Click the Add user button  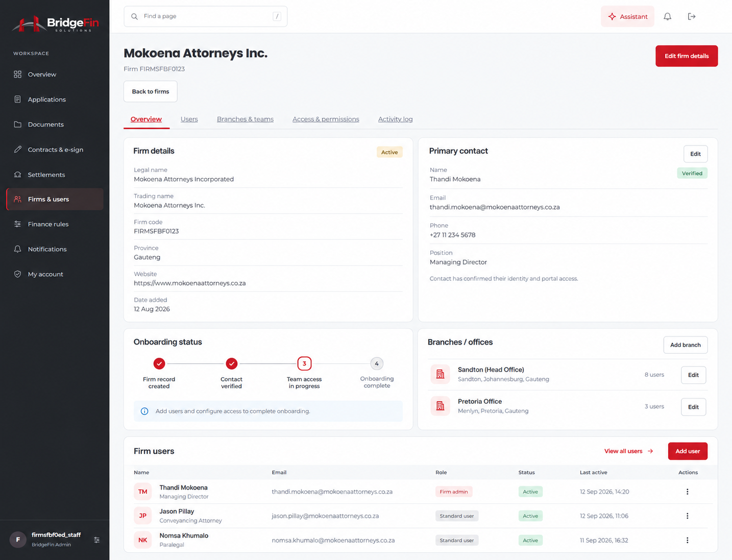pyautogui.click(x=688, y=451)
